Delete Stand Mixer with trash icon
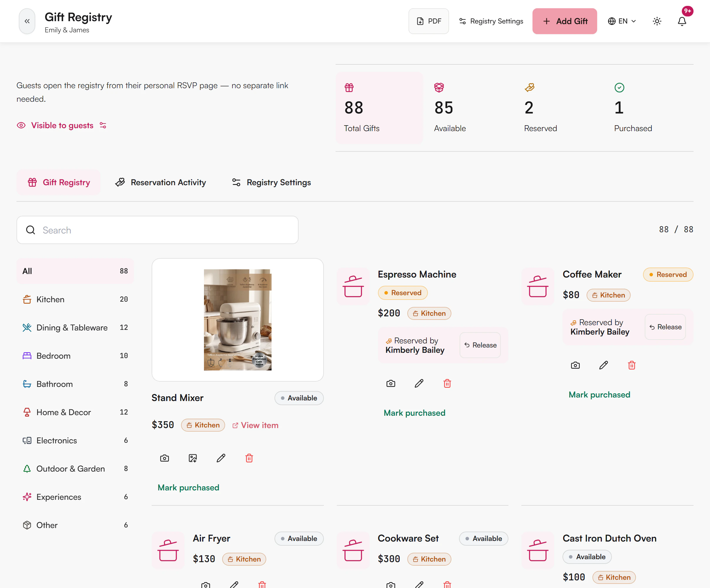Screen dimensions: 710x588 (x=249, y=458)
